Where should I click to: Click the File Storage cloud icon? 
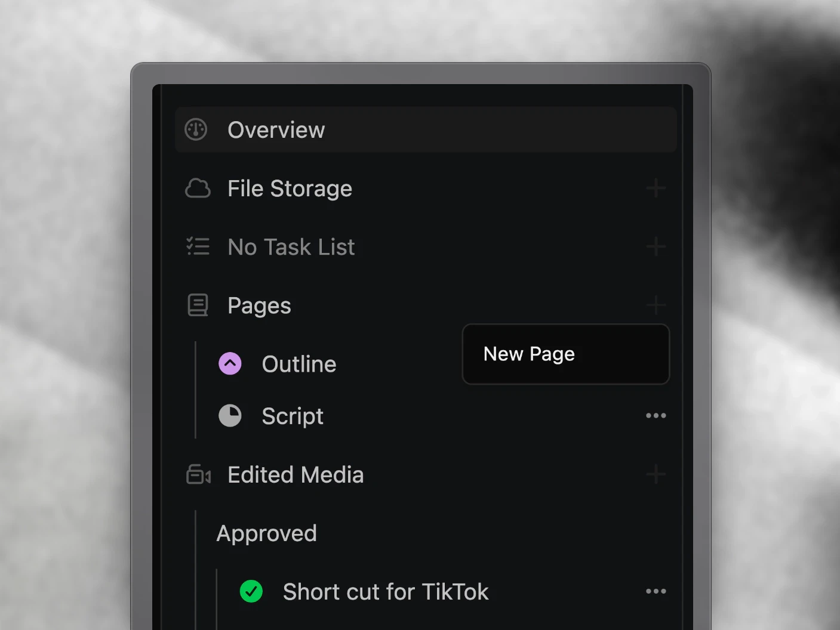pyautogui.click(x=198, y=189)
